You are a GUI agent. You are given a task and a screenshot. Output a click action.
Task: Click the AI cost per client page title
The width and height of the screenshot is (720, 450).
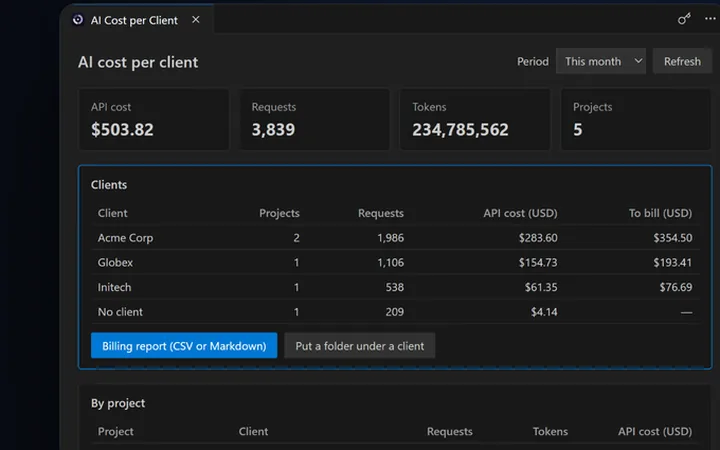click(x=138, y=62)
